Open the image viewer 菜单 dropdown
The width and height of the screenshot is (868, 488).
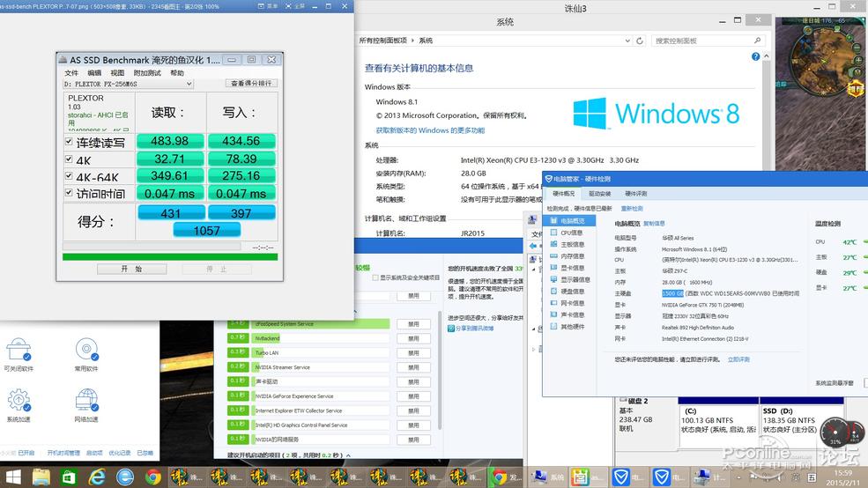[x=268, y=6]
